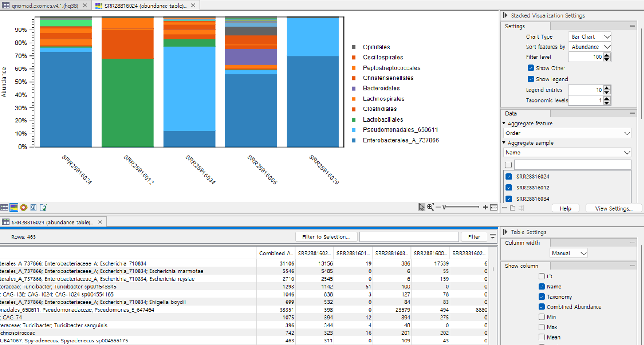Screen dimensions: 644x345
Task: Select the Shigella boydii table row
Action: (x=244, y=302)
